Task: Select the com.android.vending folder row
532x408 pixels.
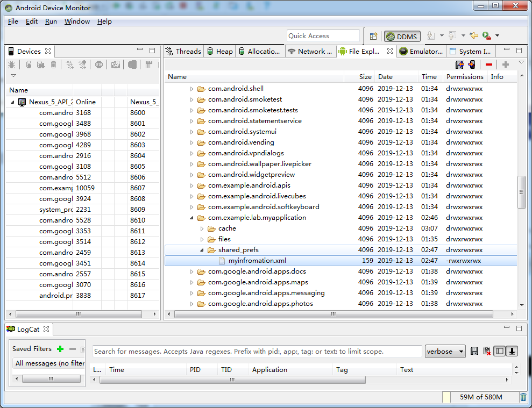Action: [x=341, y=142]
